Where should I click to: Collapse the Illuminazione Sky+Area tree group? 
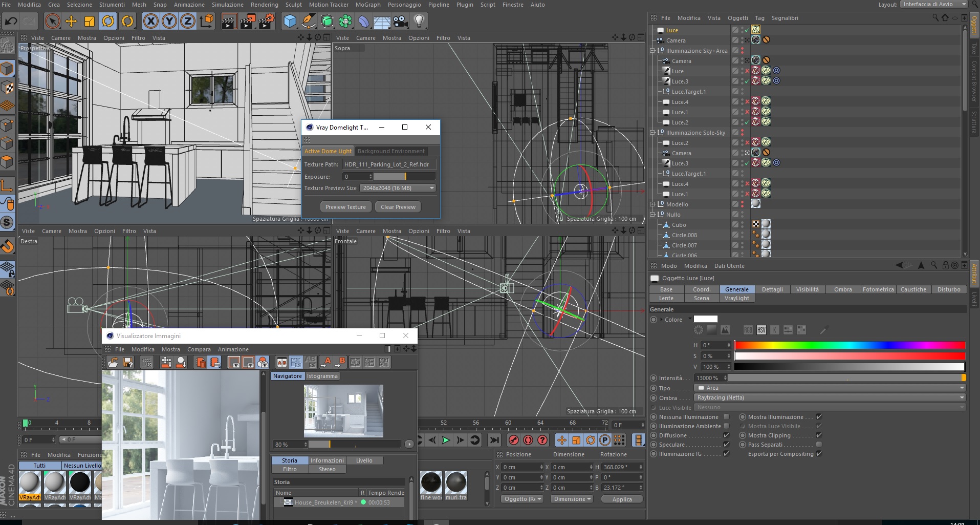pyautogui.click(x=652, y=51)
